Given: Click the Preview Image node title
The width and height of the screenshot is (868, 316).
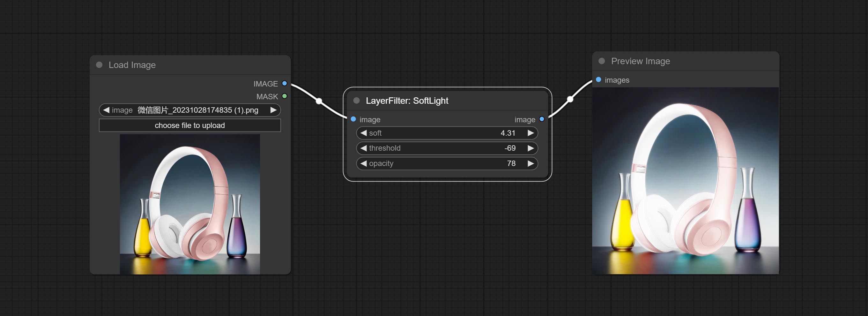Looking at the screenshot, I should coord(640,61).
